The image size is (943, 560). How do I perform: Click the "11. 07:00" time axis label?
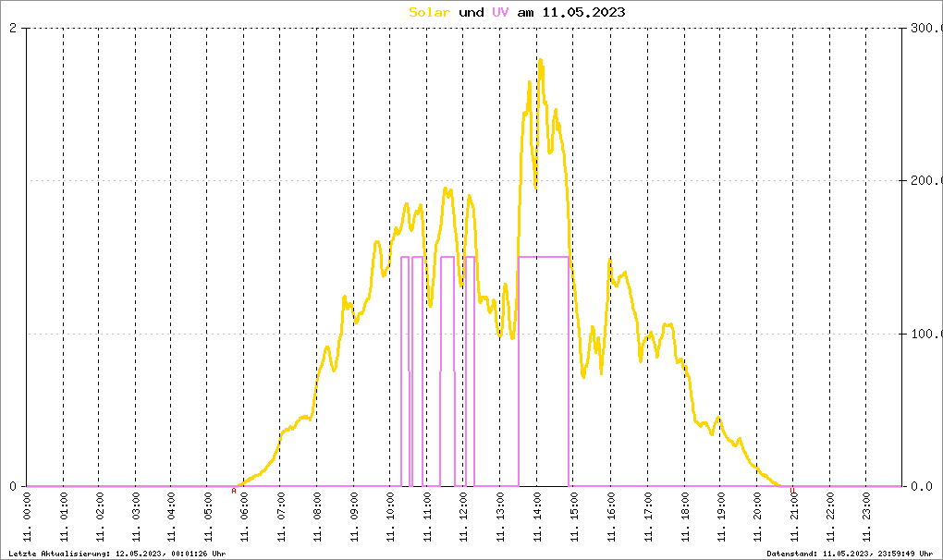[x=280, y=517]
